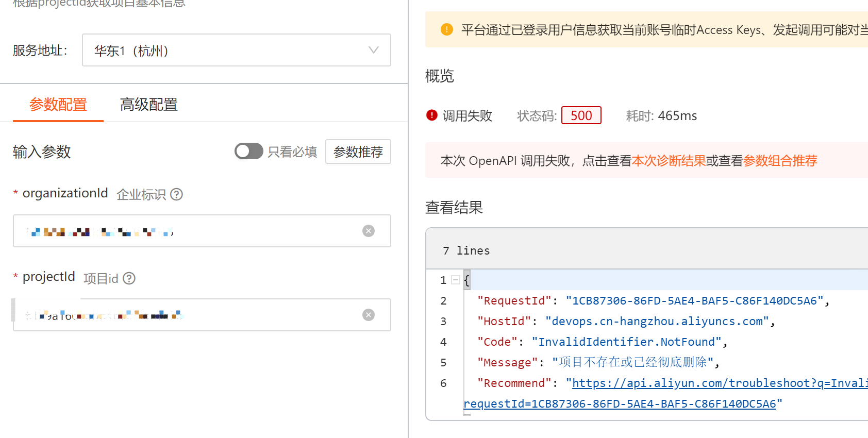Image resolution: width=868 pixels, height=438 pixels.
Task: Click the 耗时: 465ms text
Action: pos(661,115)
